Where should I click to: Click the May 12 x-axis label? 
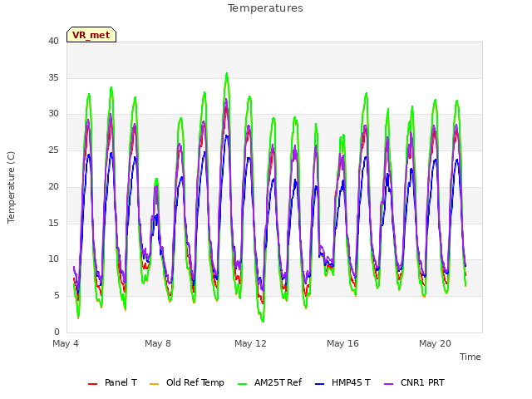tap(250, 343)
